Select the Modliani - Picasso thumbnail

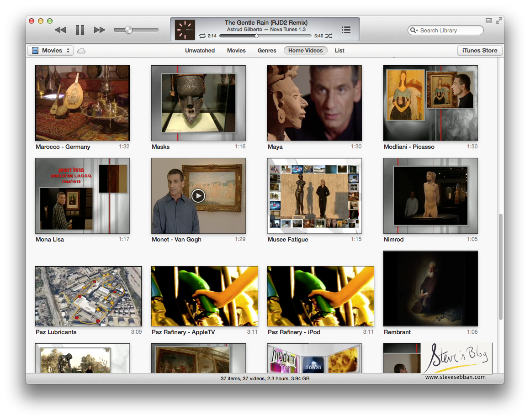[x=430, y=103]
